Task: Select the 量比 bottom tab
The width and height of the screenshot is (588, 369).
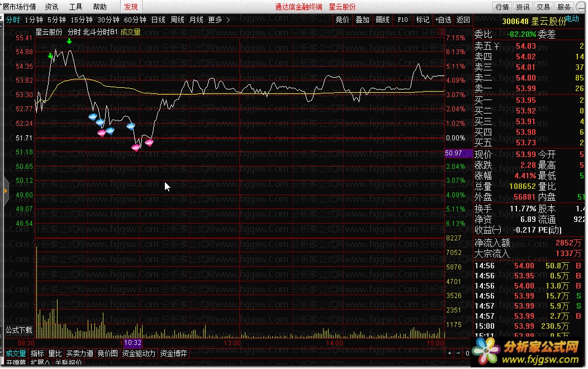Action: (55, 353)
